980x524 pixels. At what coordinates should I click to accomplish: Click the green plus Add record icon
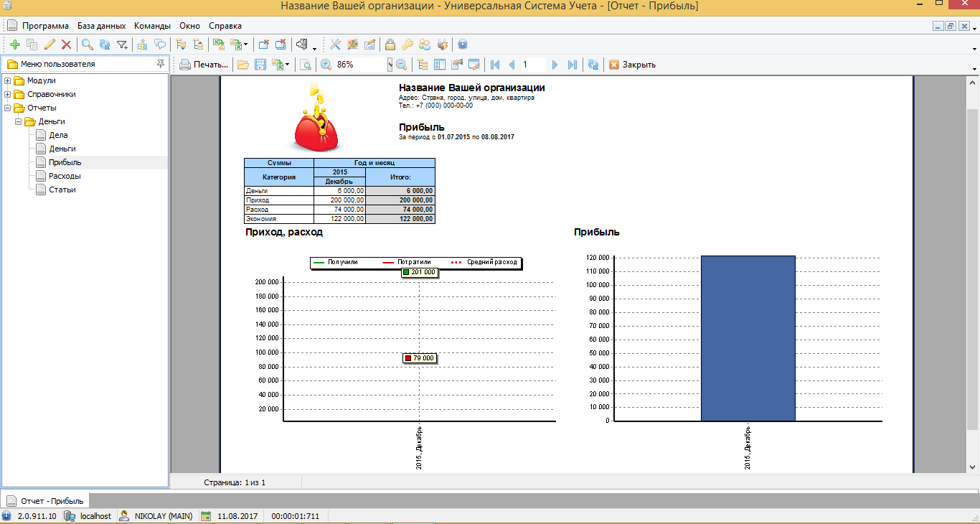(15, 45)
